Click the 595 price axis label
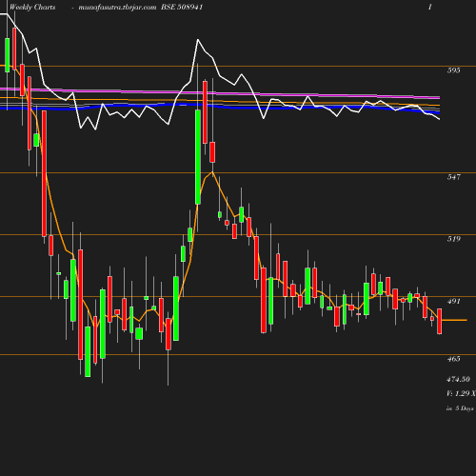The image size is (476, 476). pyautogui.click(x=453, y=70)
